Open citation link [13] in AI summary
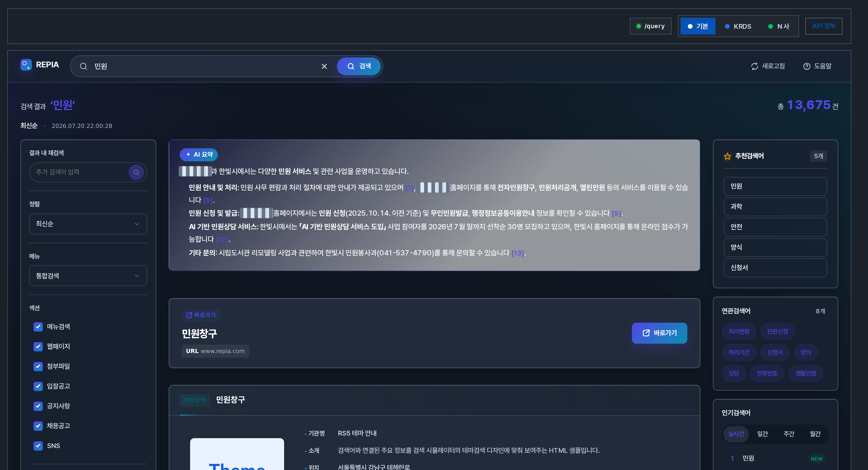Image resolution: width=868 pixels, height=470 pixels. (518, 253)
